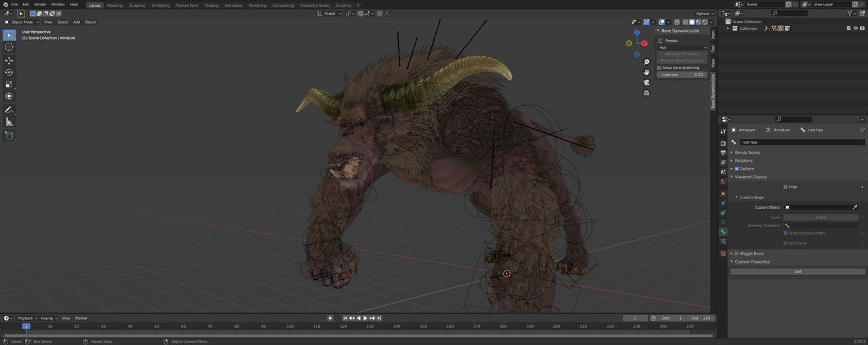Open the File menu
The image size is (868, 345).
pos(14,4)
